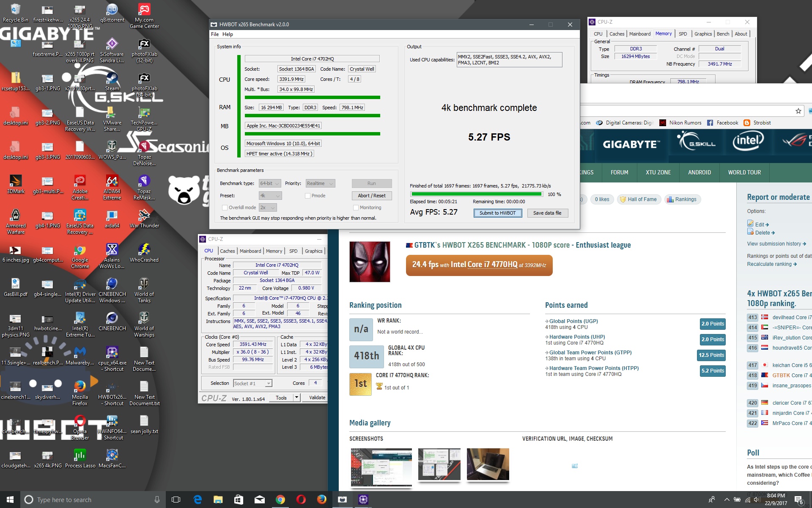The width and height of the screenshot is (812, 508).
Task: Open Facebook bookmark in browser bar
Action: [x=722, y=123]
